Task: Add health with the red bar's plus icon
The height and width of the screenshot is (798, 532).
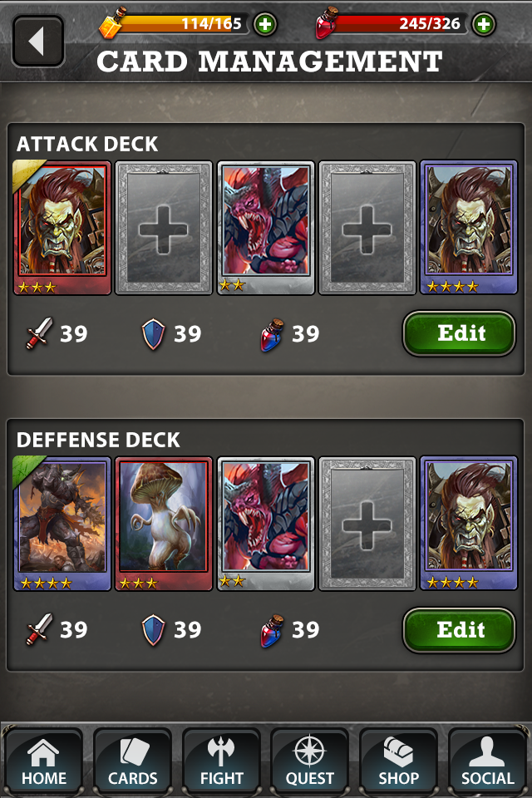Action: pyautogui.click(x=483, y=24)
